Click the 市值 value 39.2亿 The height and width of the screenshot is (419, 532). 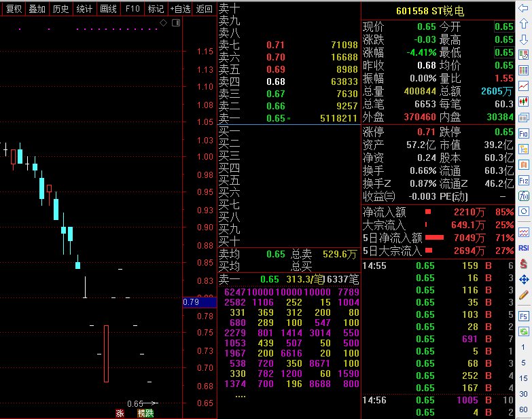click(x=499, y=145)
